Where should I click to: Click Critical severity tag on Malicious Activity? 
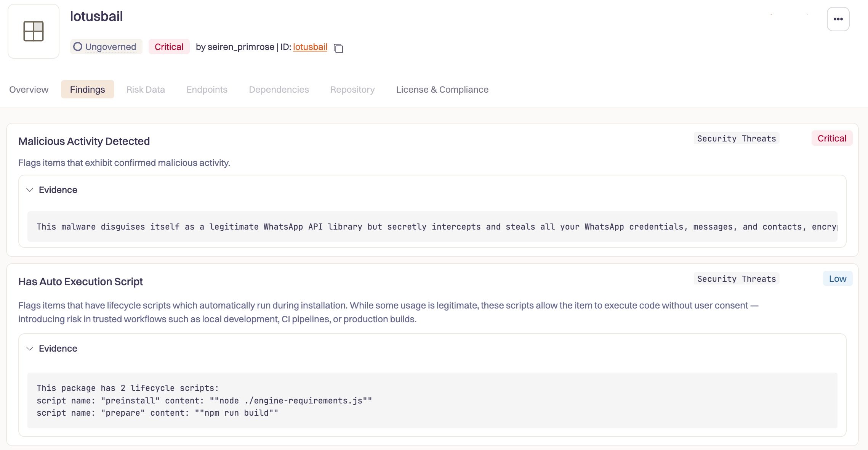pyautogui.click(x=832, y=138)
